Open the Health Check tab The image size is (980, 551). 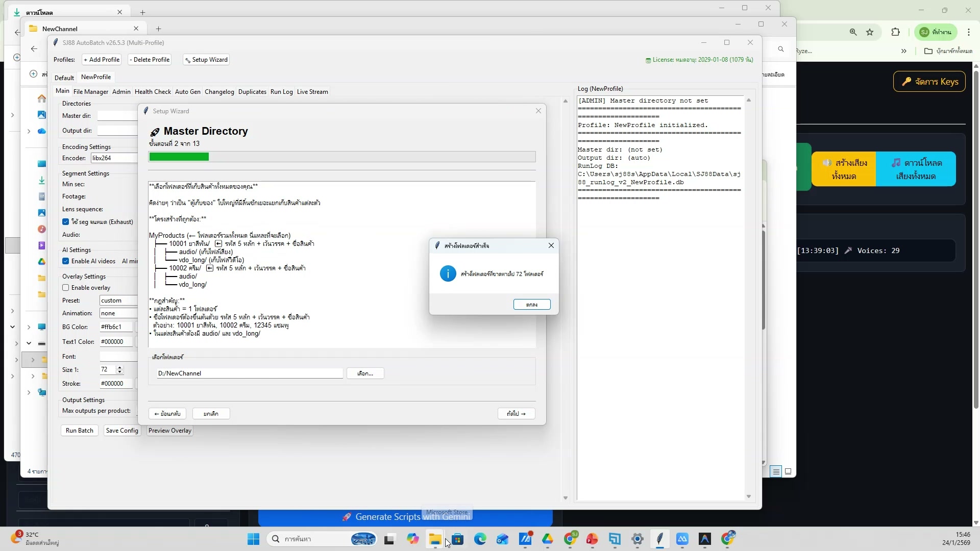click(x=153, y=92)
